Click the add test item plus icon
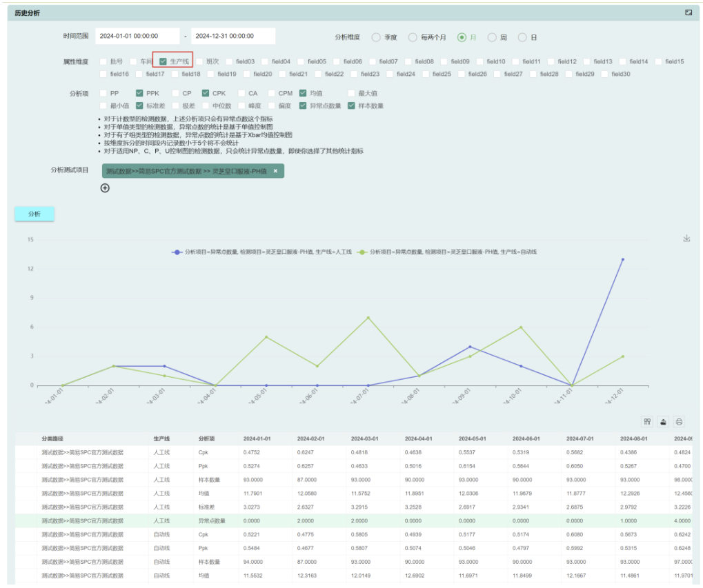703x588 pixels. (x=105, y=188)
